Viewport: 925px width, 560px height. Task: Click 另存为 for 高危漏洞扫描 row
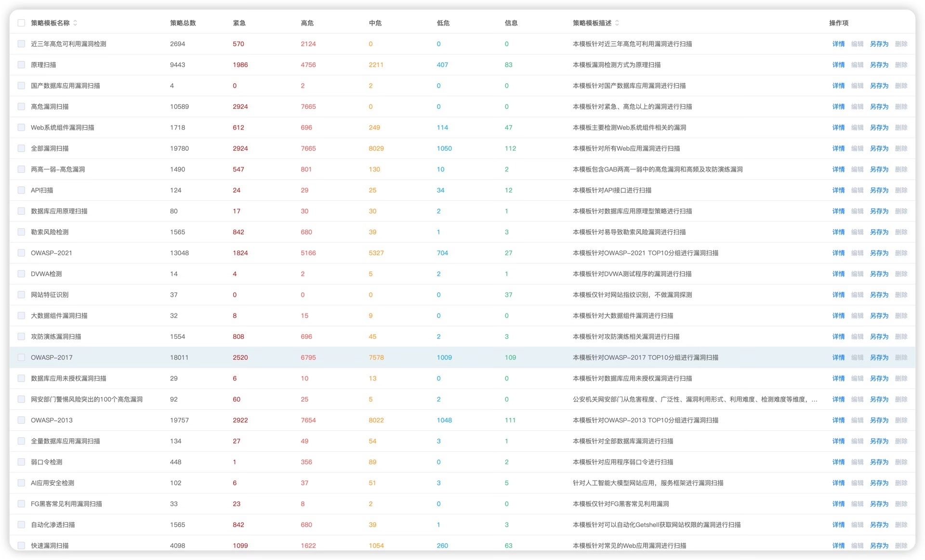point(879,106)
